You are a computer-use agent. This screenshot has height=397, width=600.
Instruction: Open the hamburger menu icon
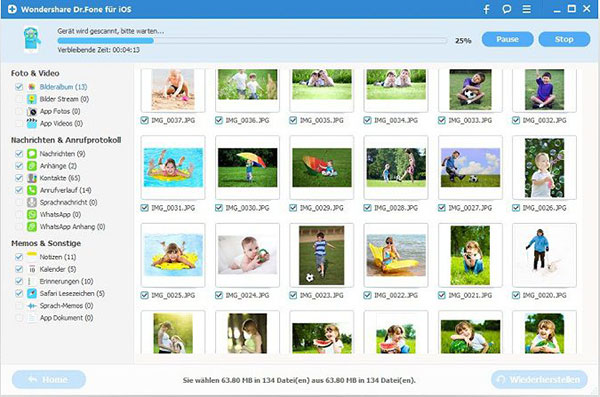[x=527, y=9]
